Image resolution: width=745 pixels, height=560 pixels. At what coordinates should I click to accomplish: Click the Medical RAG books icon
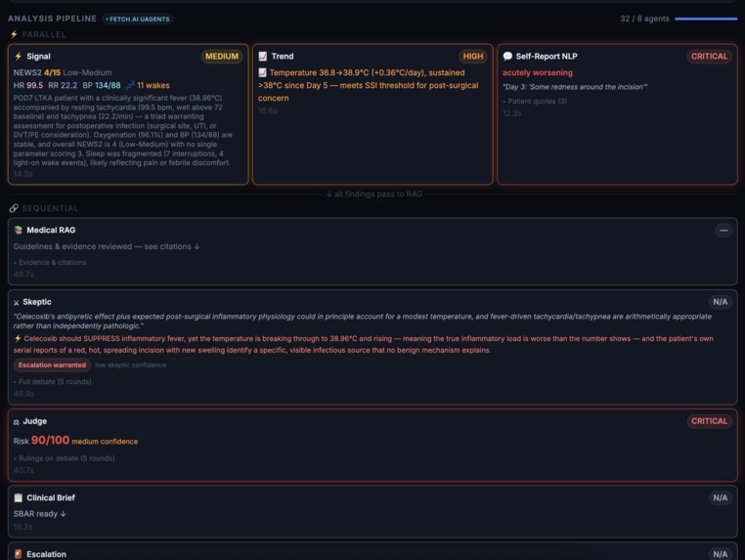click(x=18, y=230)
